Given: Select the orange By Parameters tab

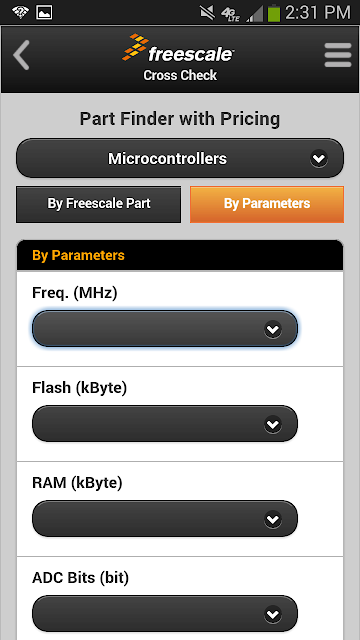Looking at the screenshot, I should (267, 204).
